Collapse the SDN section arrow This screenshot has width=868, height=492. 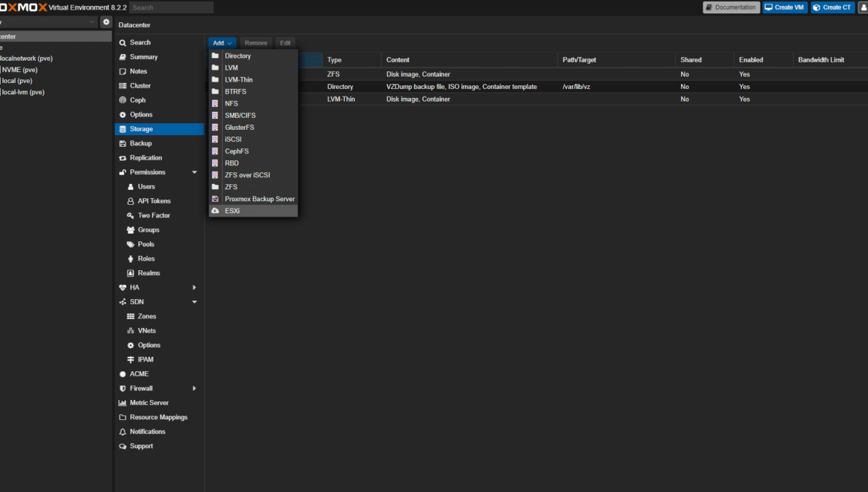coord(194,301)
